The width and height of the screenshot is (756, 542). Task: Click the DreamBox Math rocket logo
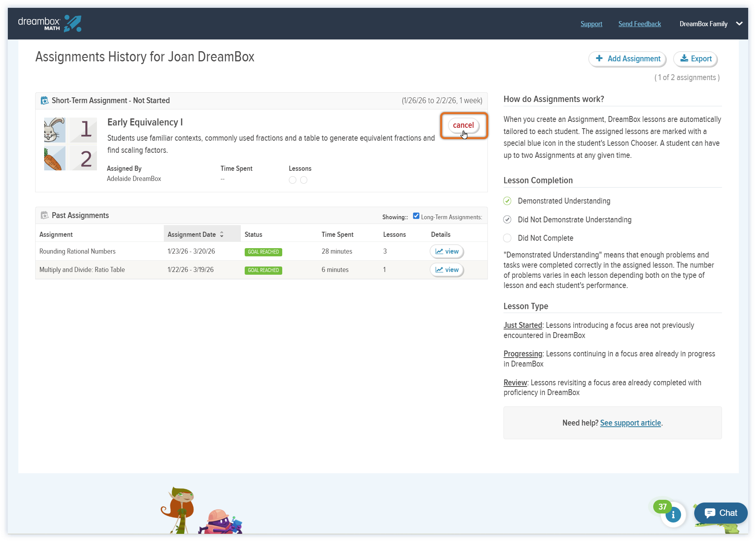(x=50, y=23)
